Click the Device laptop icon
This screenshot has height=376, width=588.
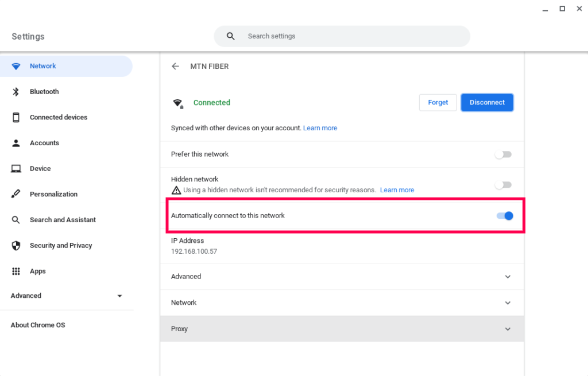pyautogui.click(x=16, y=169)
